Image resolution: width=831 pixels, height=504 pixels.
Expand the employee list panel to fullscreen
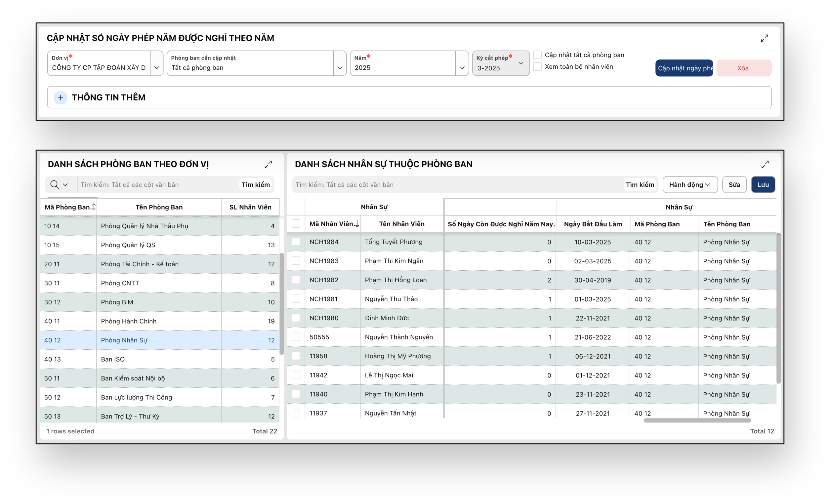tap(765, 165)
